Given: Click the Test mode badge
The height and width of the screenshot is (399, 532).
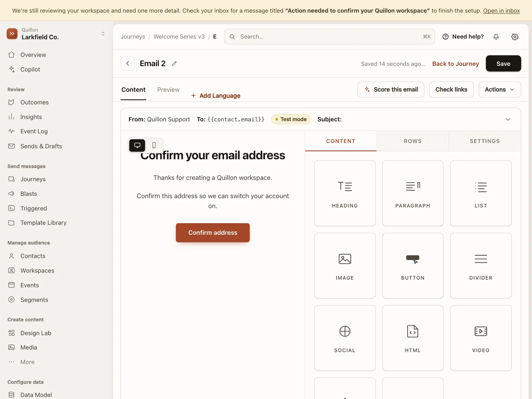Looking at the screenshot, I should [x=291, y=119].
